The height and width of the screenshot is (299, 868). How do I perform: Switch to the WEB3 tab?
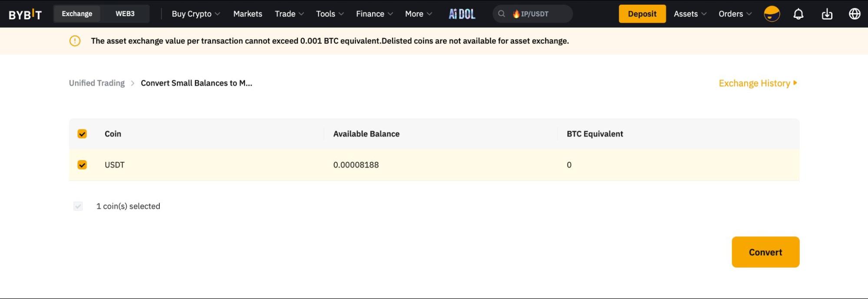tap(125, 14)
